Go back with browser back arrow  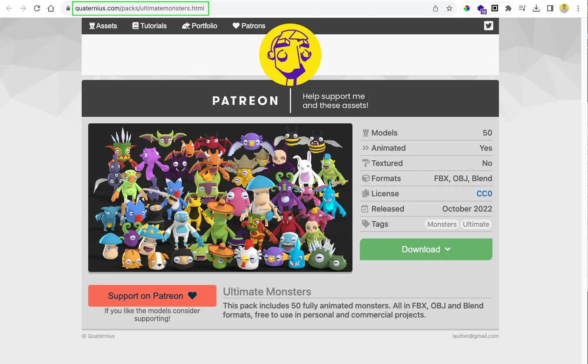coord(9,8)
